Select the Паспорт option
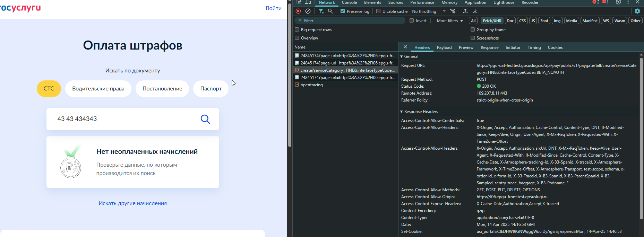This screenshot has height=237, width=644. coord(211,89)
